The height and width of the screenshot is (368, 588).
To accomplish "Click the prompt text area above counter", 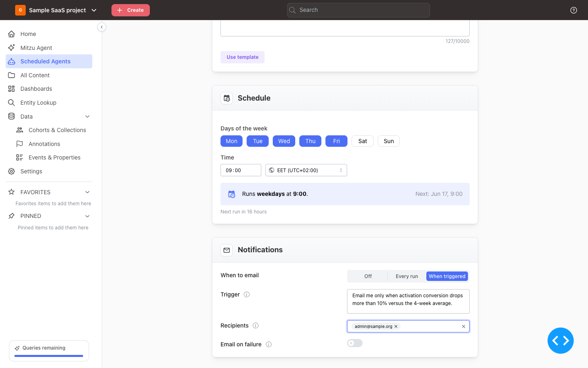I will pyautogui.click(x=345, y=28).
